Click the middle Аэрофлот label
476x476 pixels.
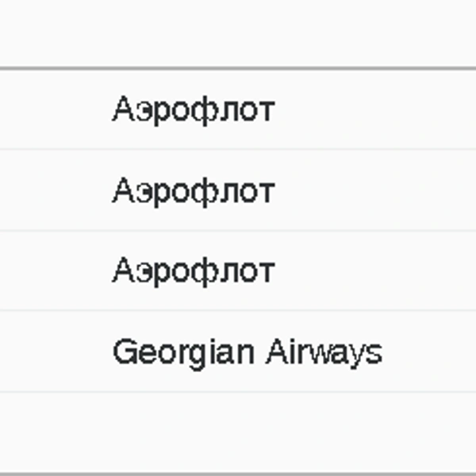(x=194, y=192)
